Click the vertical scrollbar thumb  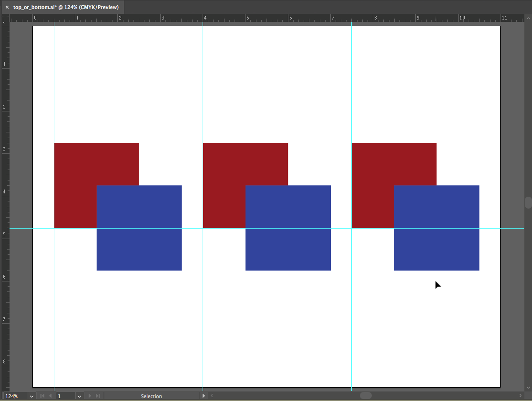(528, 202)
